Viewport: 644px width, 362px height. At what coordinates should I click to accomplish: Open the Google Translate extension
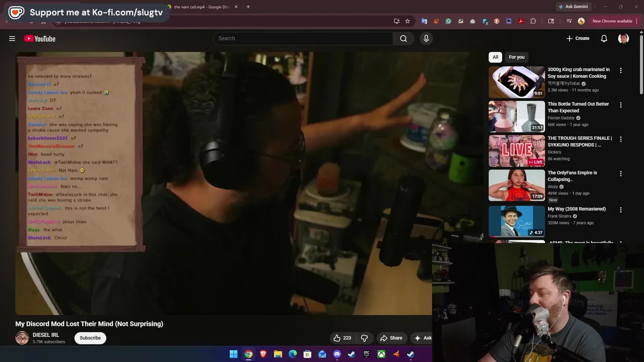pyautogui.click(x=424, y=21)
